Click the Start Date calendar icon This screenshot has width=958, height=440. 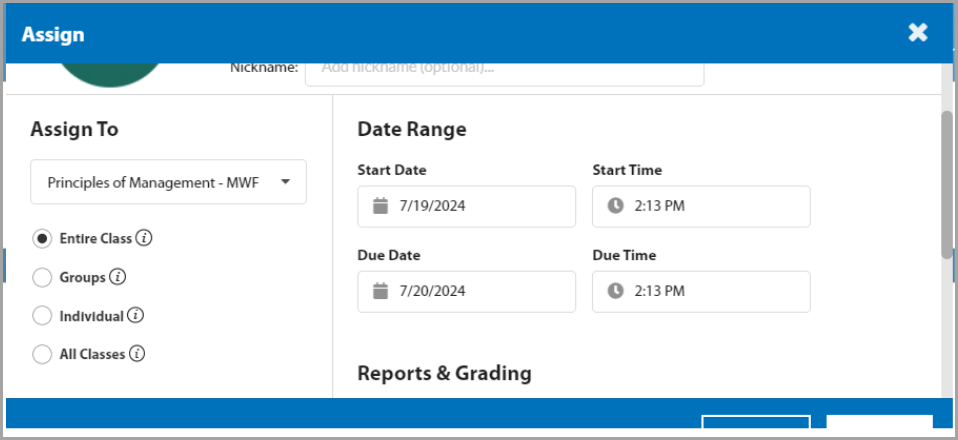(380, 206)
